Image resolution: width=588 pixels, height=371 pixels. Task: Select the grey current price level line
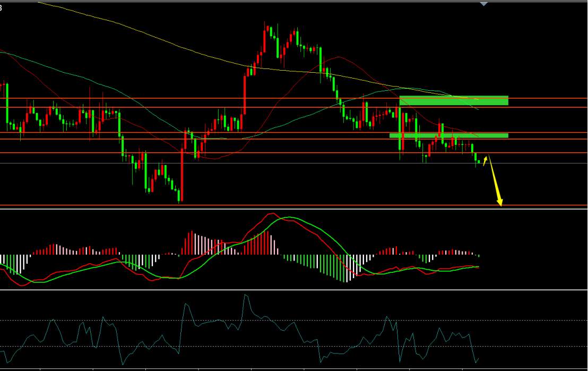[293, 163]
